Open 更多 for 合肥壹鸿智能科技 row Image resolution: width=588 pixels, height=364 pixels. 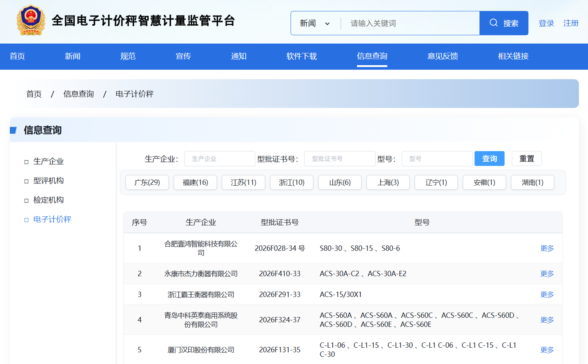547,249
